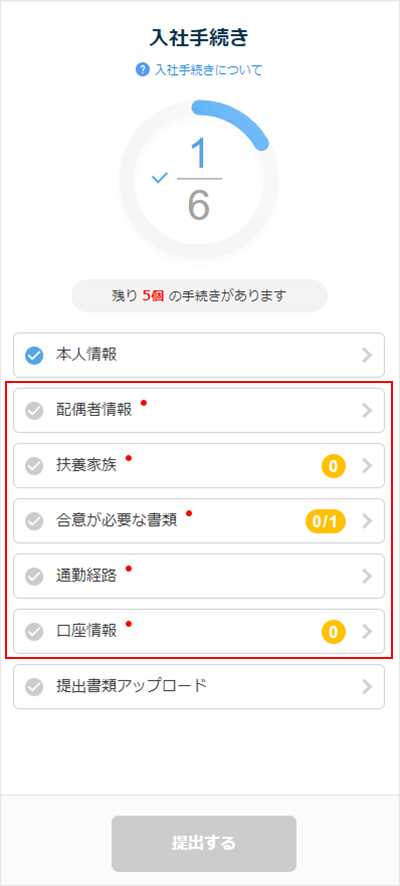
Task: Click the gray check circle beside 扶養家族
Action: (x=34, y=466)
